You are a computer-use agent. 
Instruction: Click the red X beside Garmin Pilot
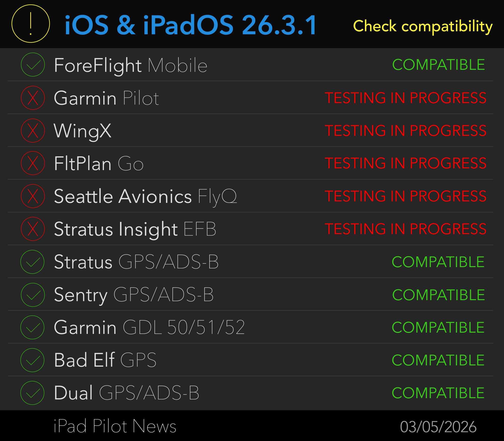33,98
